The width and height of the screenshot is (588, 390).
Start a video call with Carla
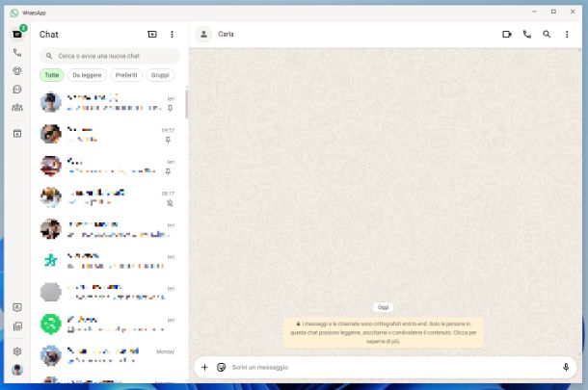[x=507, y=34]
